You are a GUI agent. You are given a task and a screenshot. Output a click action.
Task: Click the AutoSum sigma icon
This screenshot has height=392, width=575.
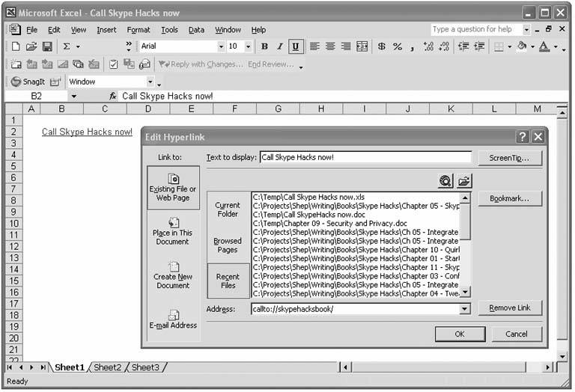[x=66, y=46]
